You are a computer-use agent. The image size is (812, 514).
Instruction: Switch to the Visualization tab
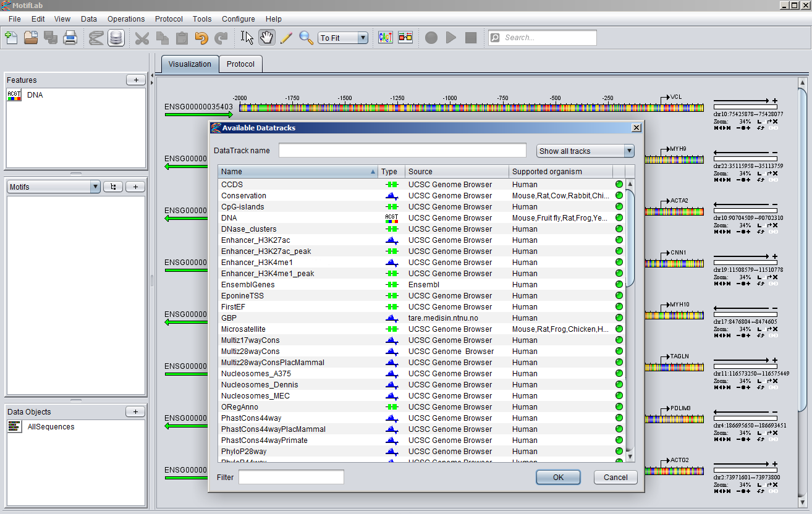click(x=190, y=64)
